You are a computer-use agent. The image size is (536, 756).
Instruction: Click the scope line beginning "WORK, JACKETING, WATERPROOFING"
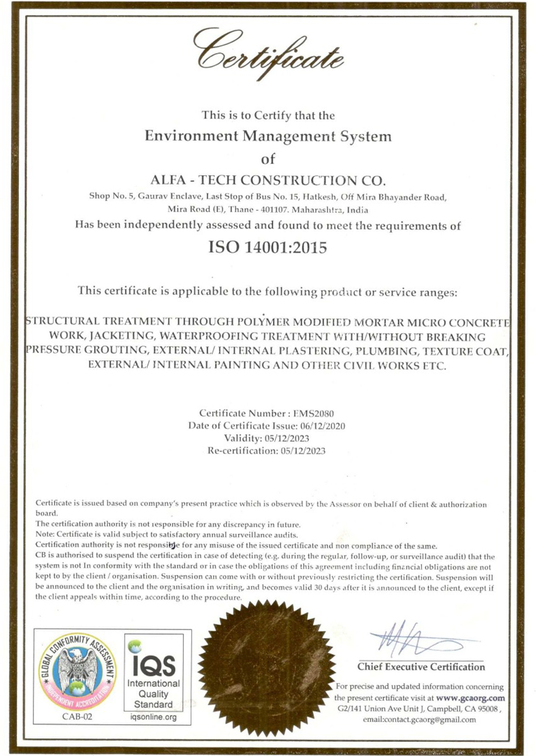pos(268,336)
